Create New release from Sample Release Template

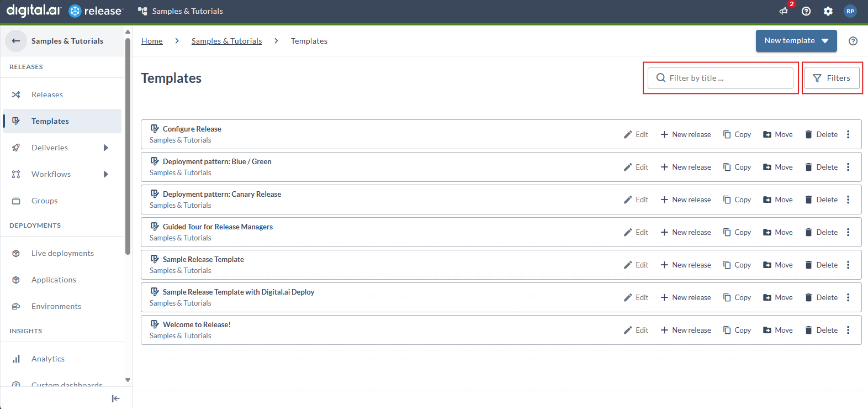coord(686,265)
